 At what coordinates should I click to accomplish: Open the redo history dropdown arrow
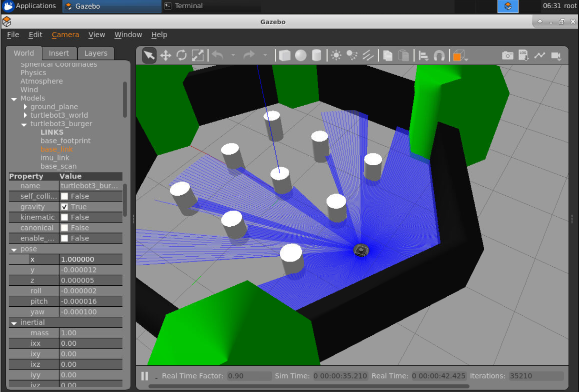tap(265, 56)
